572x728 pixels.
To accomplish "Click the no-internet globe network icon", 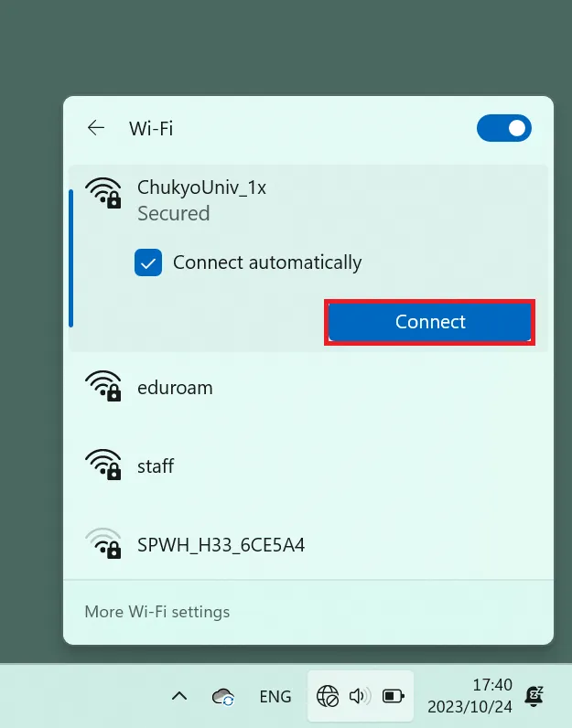I will [x=328, y=696].
